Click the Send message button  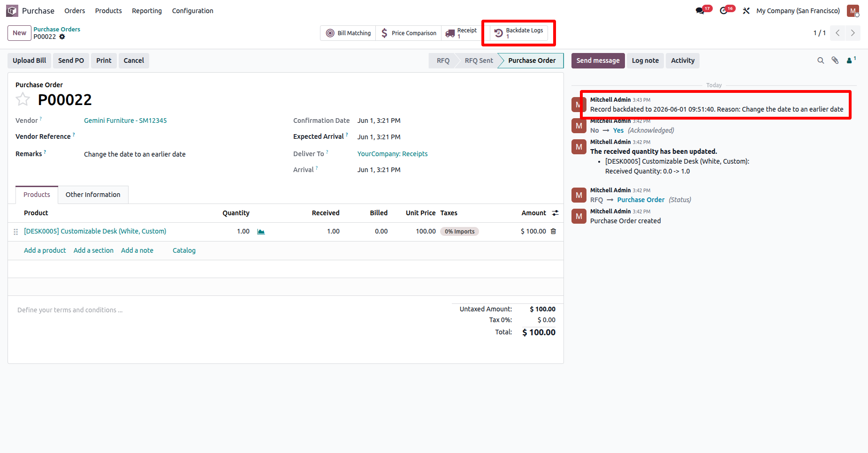[598, 60]
